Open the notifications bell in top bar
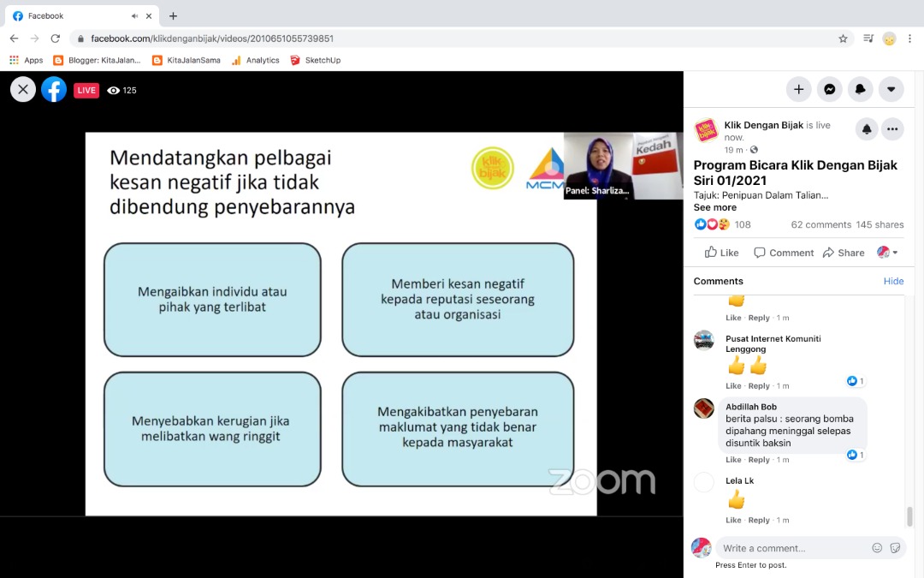The width and height of the screenshot is (924, 578). coord(860,89)
